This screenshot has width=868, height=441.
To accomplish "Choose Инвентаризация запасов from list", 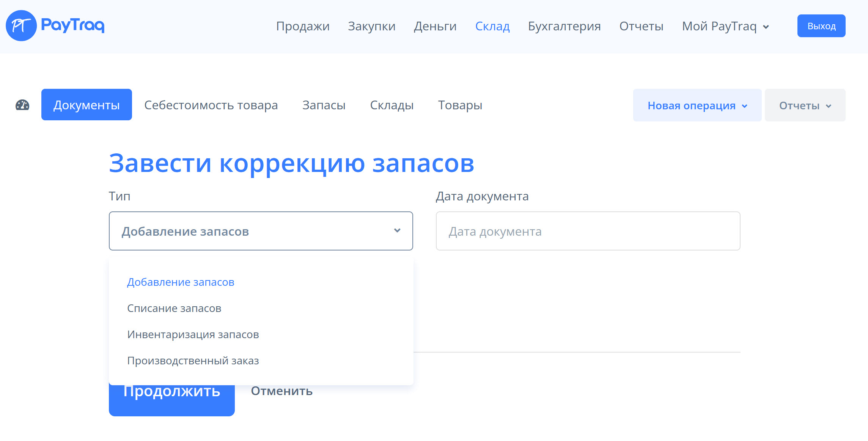I will pos(193,334).
